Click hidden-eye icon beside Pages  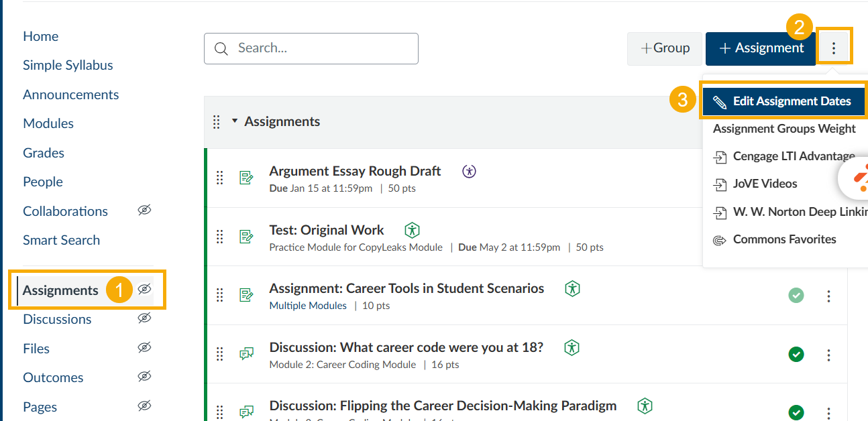144,406
